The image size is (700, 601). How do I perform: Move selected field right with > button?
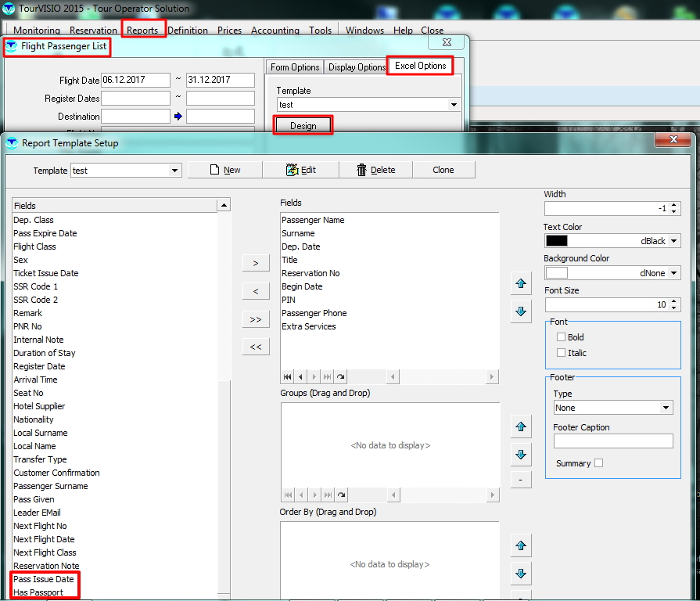256,263
